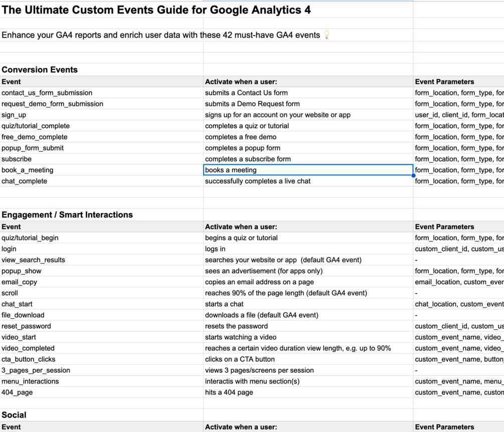Click the 'Social' section heading
The image size is (504, 432).
click(14, 415)
